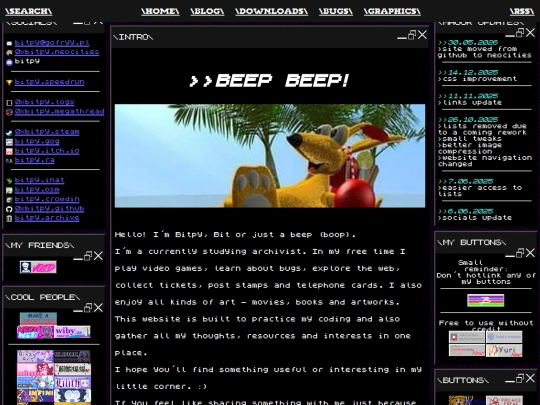The image size is (540, 405).
Task: Maximize the \INTRO\ window panel
Action: 412,35
